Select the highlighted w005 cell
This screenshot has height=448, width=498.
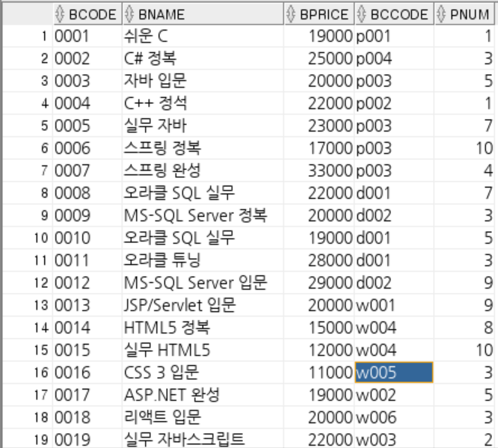[394, 372]
